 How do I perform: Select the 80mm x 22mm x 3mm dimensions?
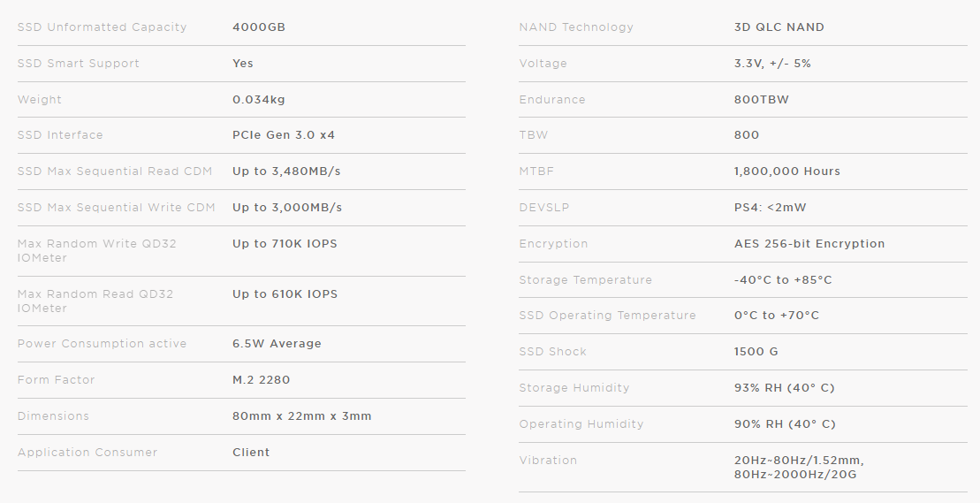tap(302, 416)
